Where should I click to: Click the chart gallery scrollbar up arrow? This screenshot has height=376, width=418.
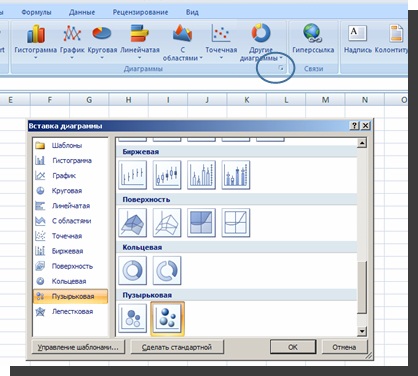click(x=362, y=143)
